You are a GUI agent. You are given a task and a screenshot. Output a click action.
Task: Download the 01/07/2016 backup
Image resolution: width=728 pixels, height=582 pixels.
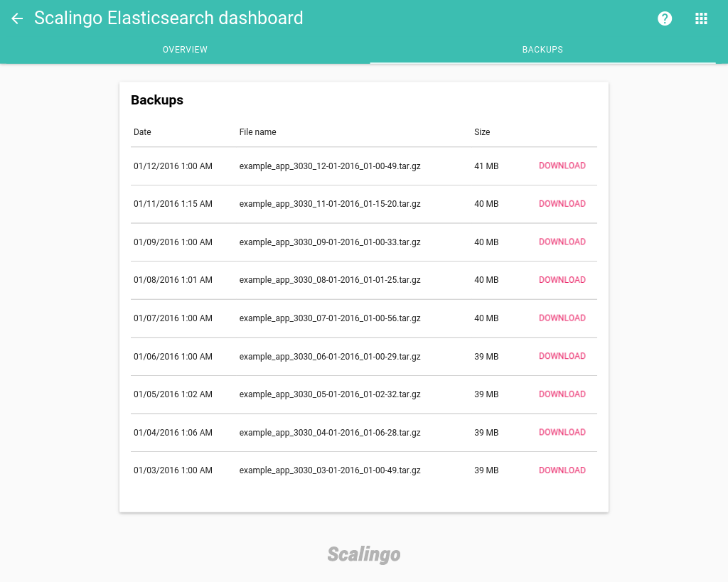(x=562, y=318)
